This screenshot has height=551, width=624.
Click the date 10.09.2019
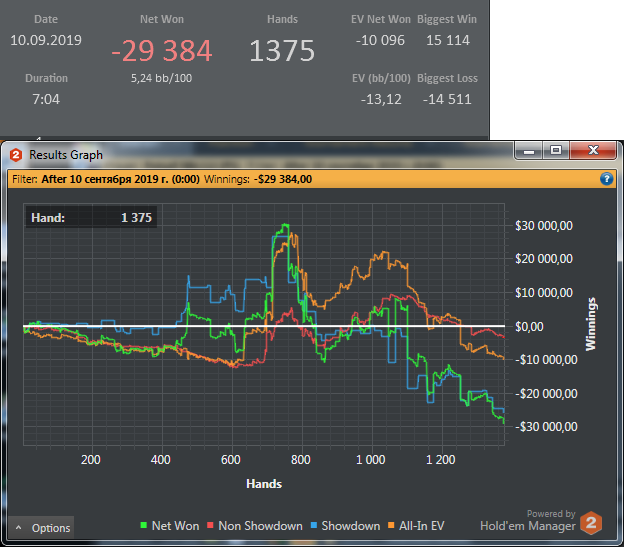point(46,40)
